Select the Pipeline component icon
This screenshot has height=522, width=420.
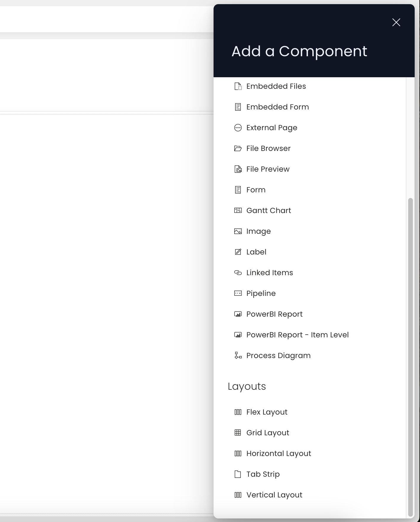tap(238, 293)
